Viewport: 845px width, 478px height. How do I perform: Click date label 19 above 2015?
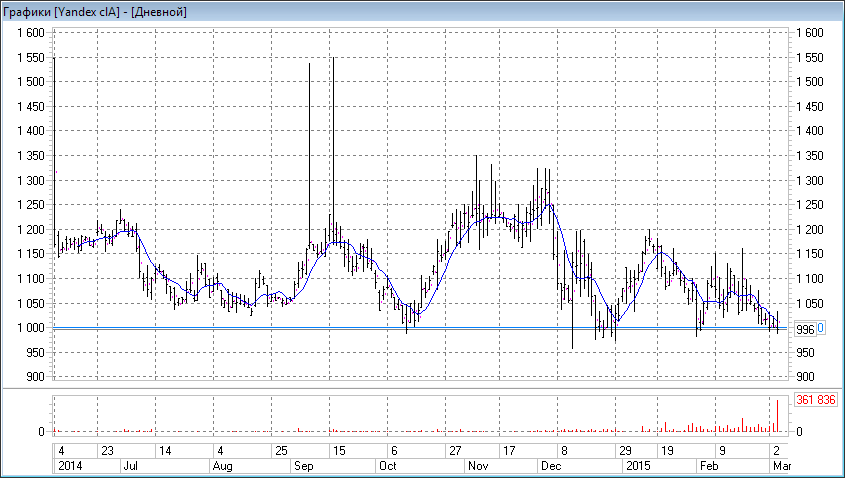667,451
